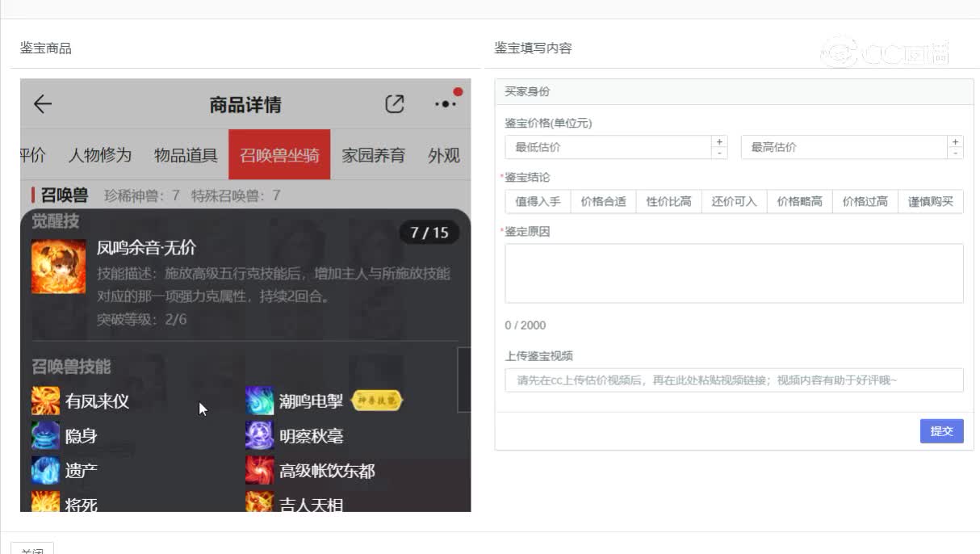Open the 凤鸣余音·无价 awakening skill icon

58,267
